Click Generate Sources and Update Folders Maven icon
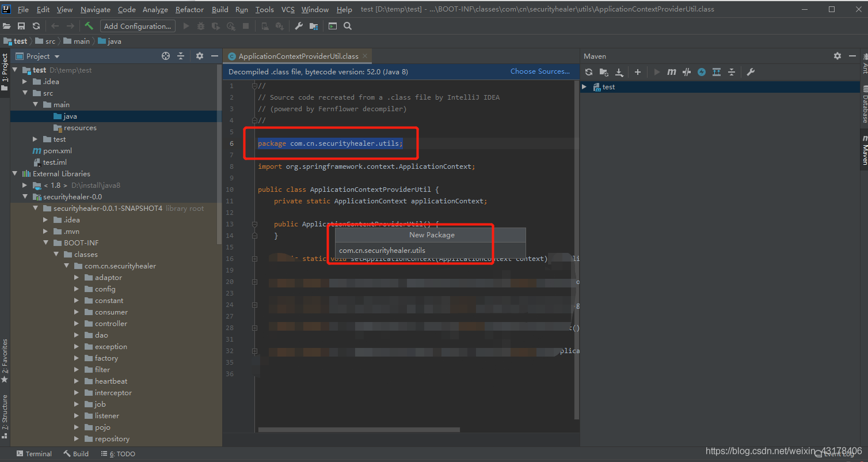The image size is (868, 462). click(x=604, y=72)
